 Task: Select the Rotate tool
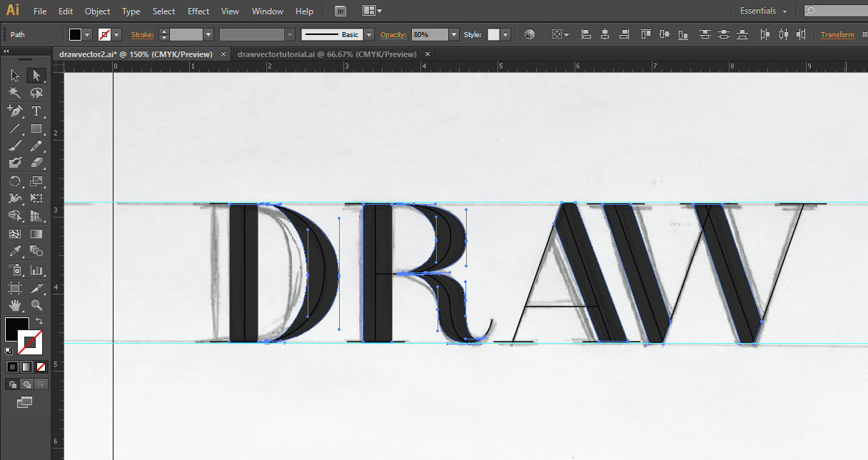[x=15, y=181]
